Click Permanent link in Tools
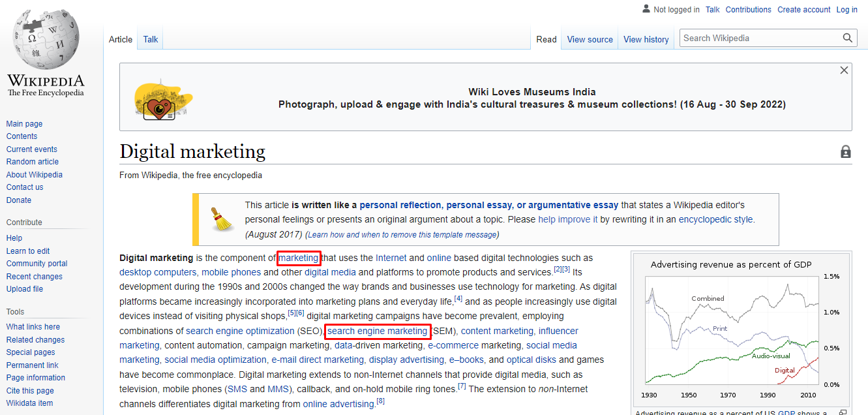The image size is (868, 415). coord(33,365)
